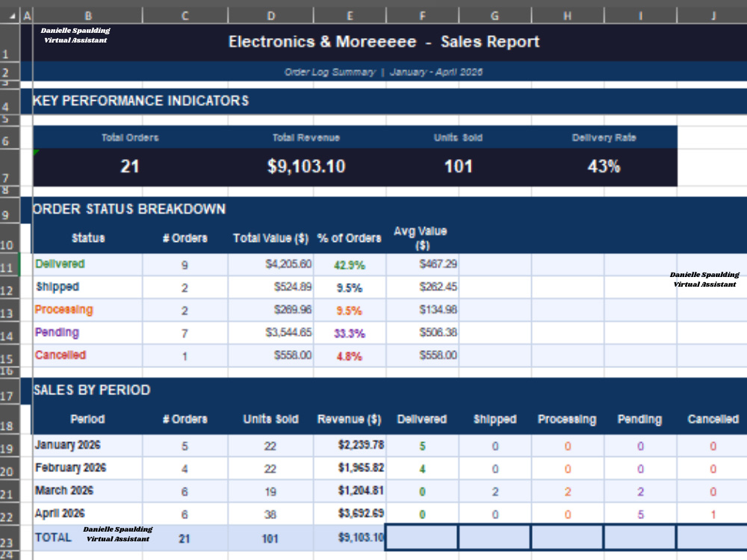Click Total Revenue value $9,103.10 in KPI
Viewport: 747px width, 560px height.
(306, 167)
